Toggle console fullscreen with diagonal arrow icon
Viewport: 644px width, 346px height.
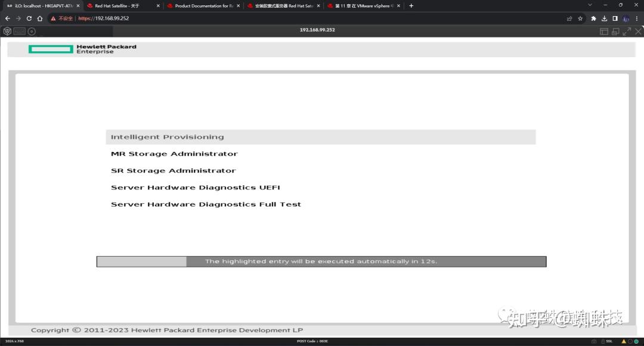click(627, 31)
